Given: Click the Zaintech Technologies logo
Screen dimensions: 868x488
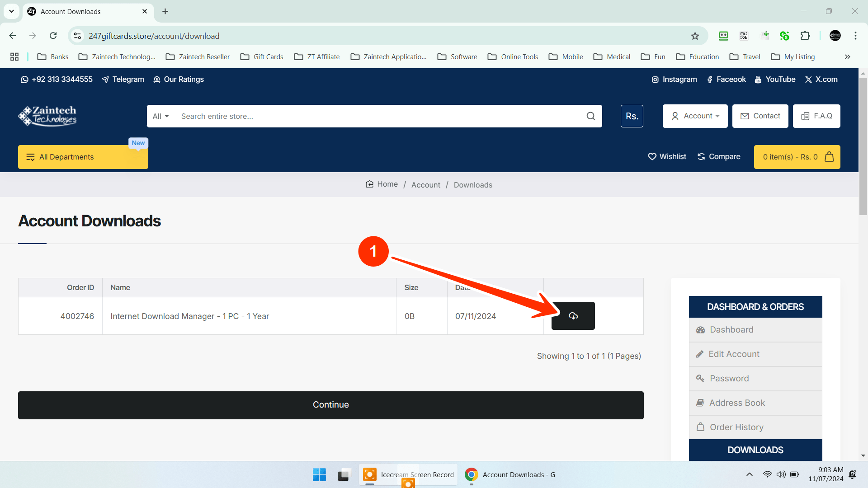Looking at the screenshot, I should 47,116.
